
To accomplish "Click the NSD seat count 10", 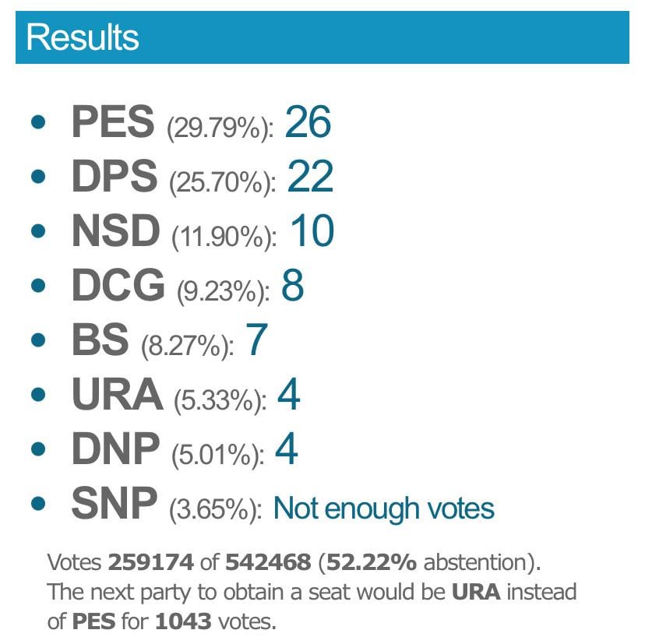I will pyautogui.click(x=312, y=231).
